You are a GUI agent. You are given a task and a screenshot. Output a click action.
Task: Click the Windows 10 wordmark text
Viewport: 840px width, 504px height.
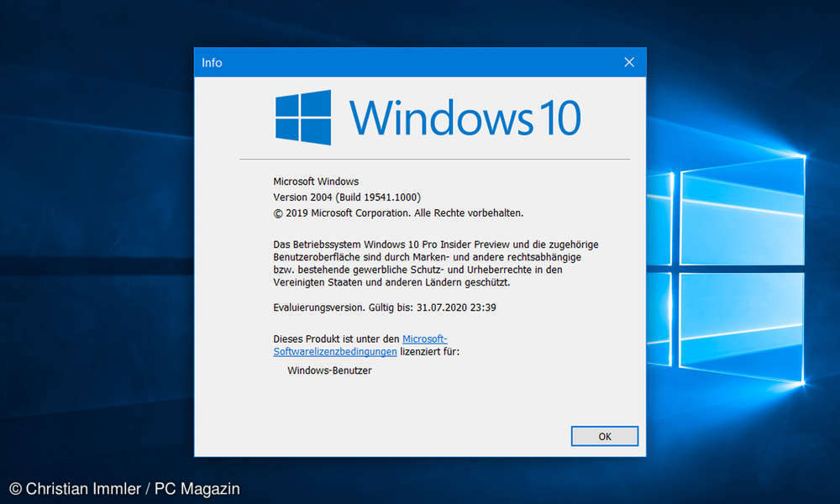coord(466,118)
